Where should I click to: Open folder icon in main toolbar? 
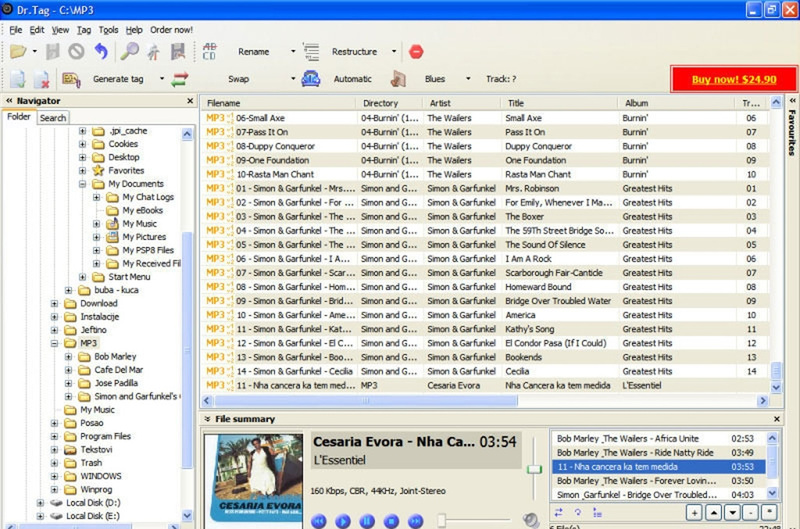[x=18, y=52]
